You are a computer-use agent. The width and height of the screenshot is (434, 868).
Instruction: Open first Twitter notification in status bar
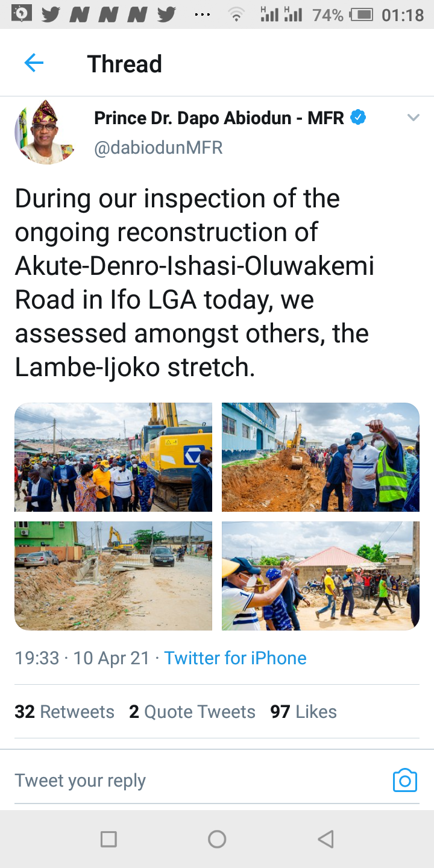51,14
